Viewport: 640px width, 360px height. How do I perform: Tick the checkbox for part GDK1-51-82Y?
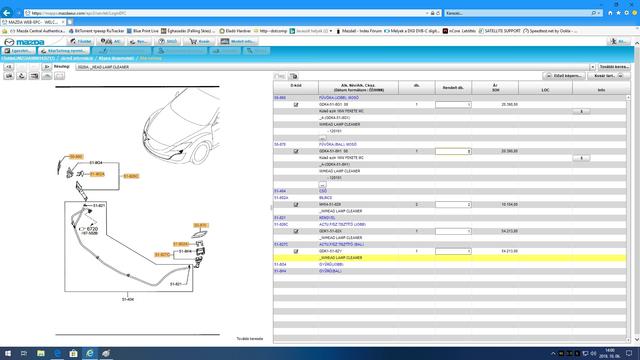(296, 251)
